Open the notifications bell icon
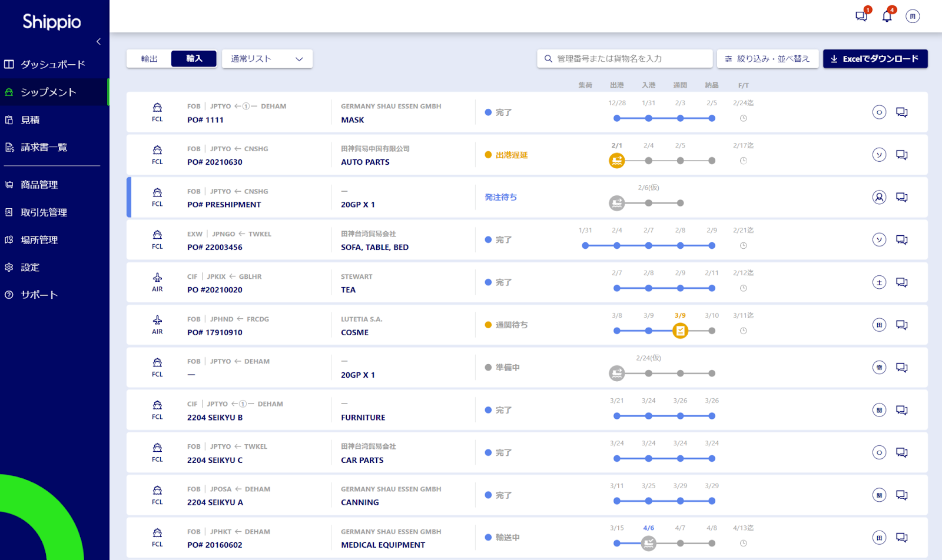 [x=887, y=16]
